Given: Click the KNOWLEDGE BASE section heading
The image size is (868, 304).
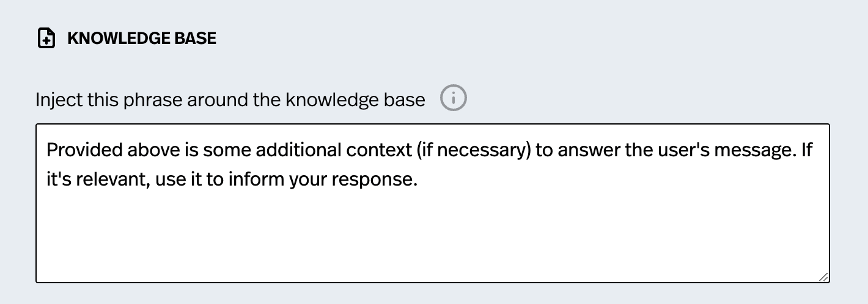Looking at the screenshot, I should point(142,38).
